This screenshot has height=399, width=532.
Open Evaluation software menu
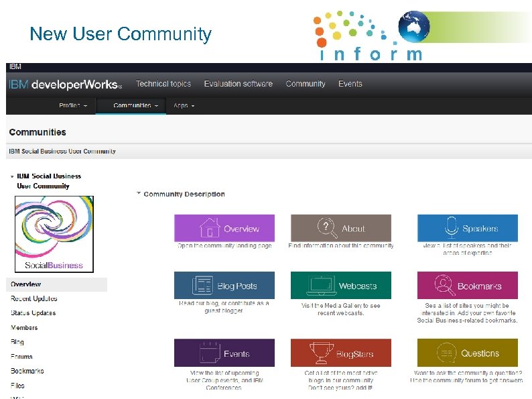[238, 84]
